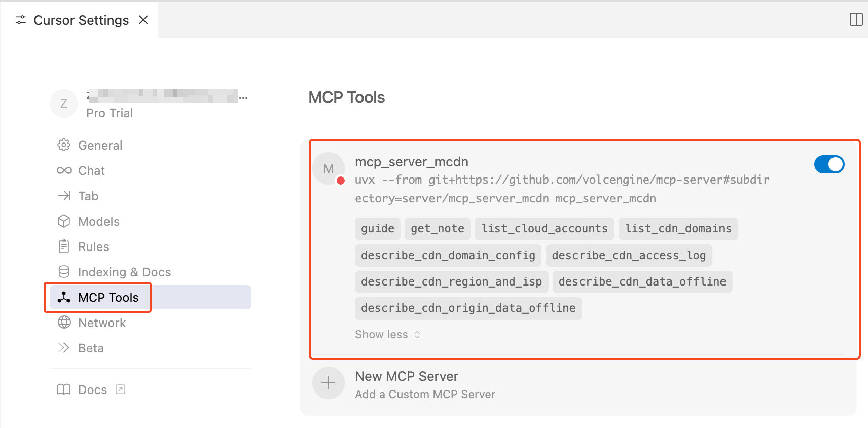Toggle the split editor layout icon
The height and width of the screenshot is (428, 868).
pyautogui.click(x=856, y=19)
